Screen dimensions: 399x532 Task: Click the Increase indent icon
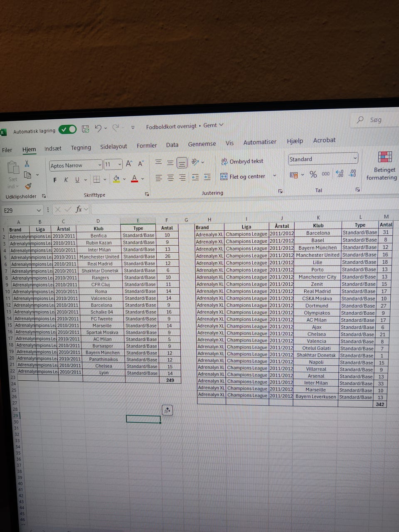coord(207,177)
